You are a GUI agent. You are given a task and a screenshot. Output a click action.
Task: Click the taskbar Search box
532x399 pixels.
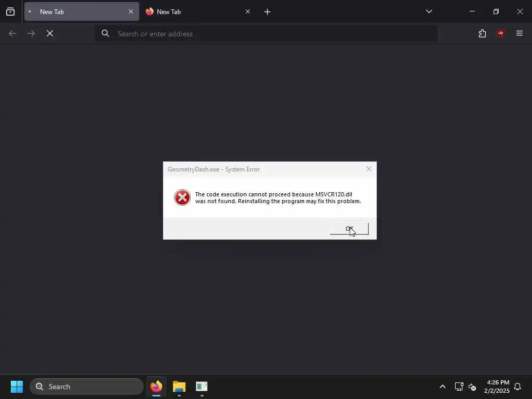coord(87,387)
